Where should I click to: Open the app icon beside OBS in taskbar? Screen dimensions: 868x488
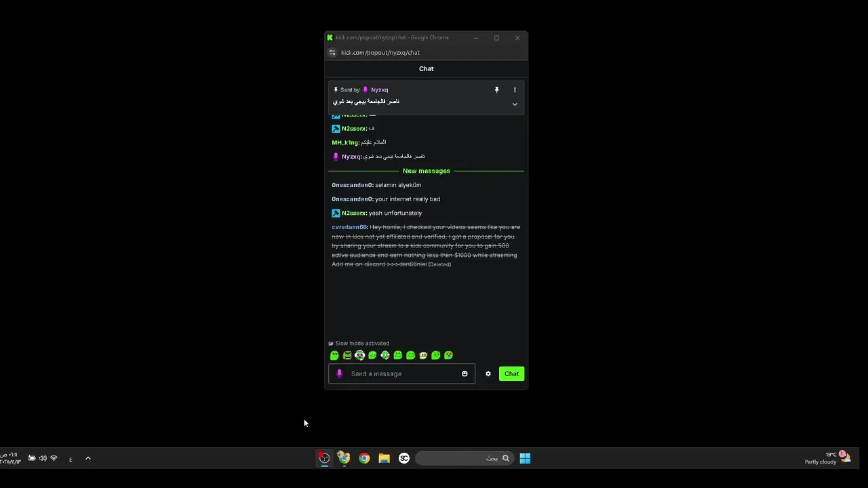(x=344, y=458)
